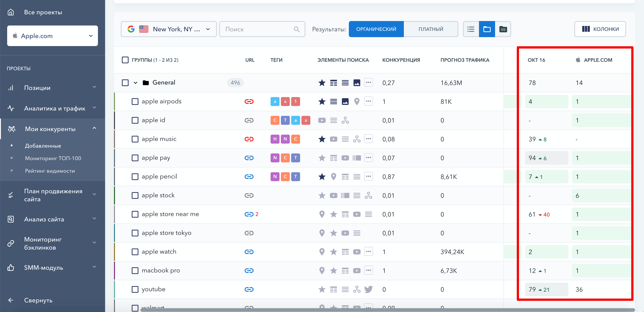This screenshot has height=312, width=644.
Task: Check the apple pay checkbox
Action: tap(135, 158)
